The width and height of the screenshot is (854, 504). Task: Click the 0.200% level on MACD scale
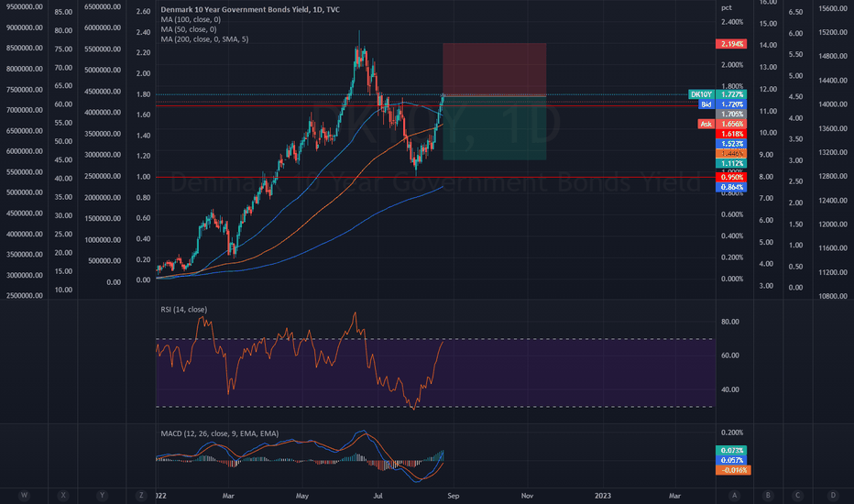732,433
